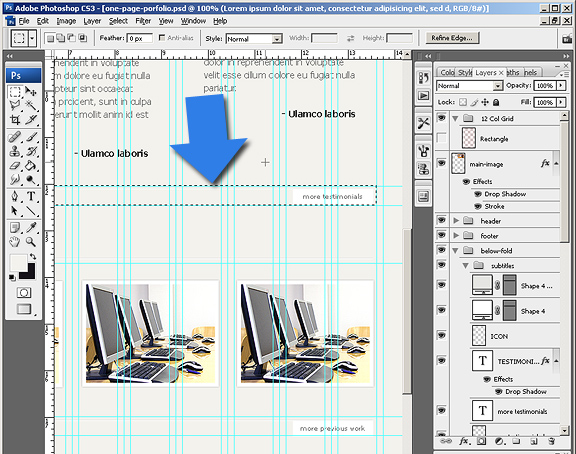Open the layer blend mode dropdown

[x=497, y=86]
